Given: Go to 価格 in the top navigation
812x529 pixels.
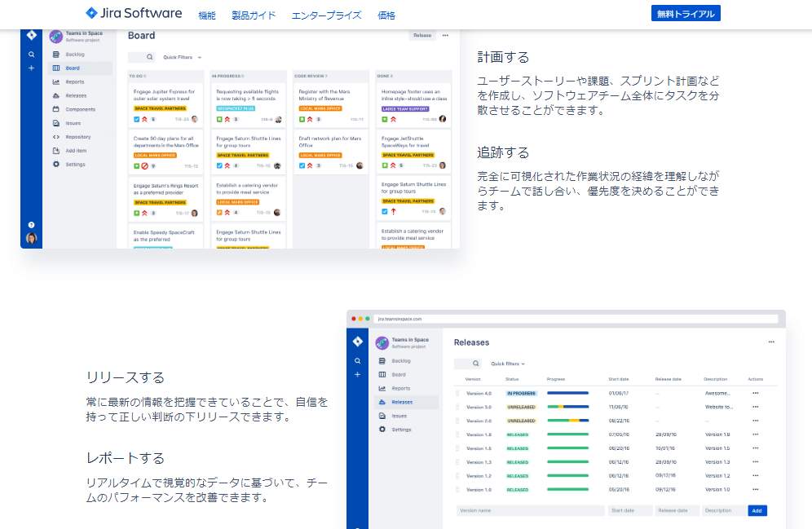Looking at the screenshot, I should click(x=386, y=15).
